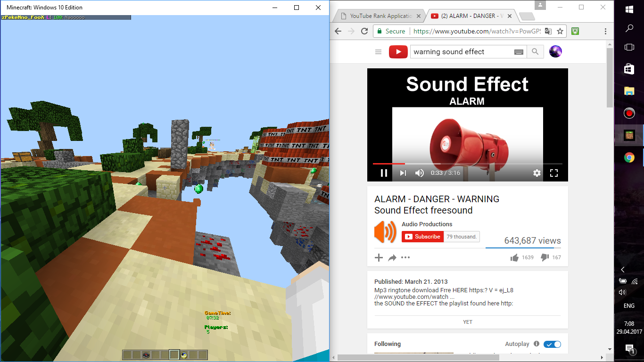Open the system volume tray icon
This screenshot has height=362, width=644.
tap(622, 293)
